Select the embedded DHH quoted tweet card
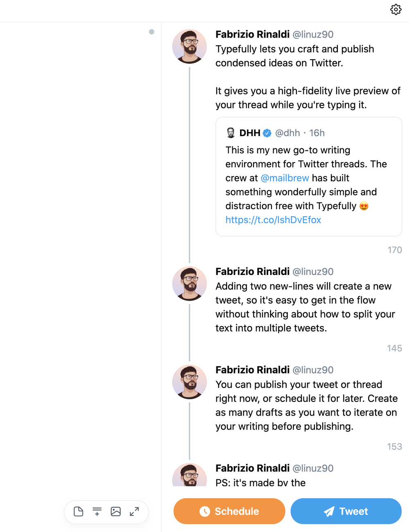This screenshot has height=532, width=409. pyautogui.click(x=308, y=177)
